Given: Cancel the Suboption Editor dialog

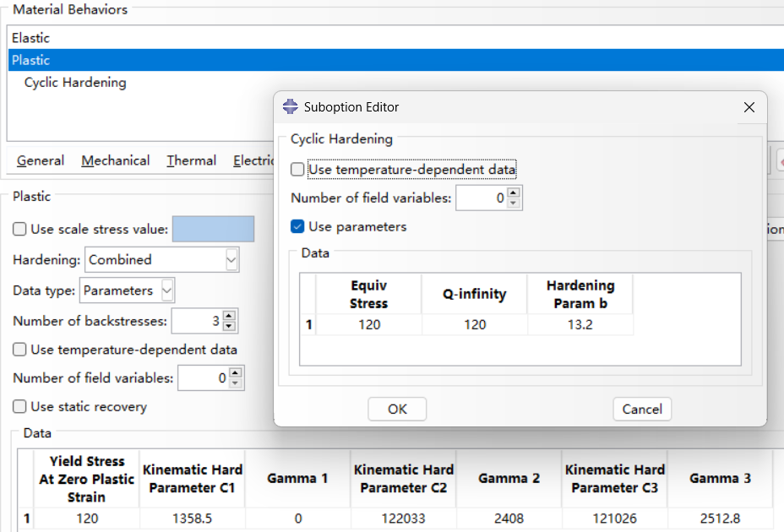Looking at the screenshot, I should coord(642,409).
